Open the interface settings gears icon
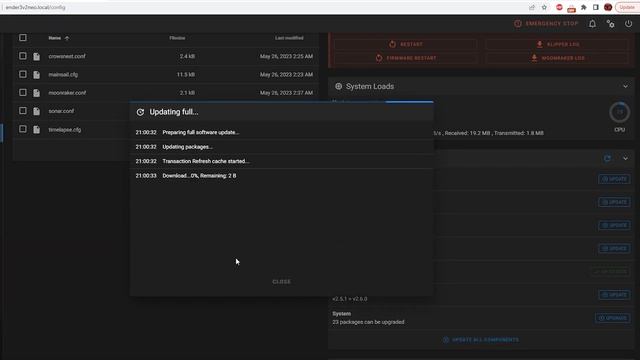Viewport: 640px width, 360px height. pyautogui.click(x=611, y=24)
